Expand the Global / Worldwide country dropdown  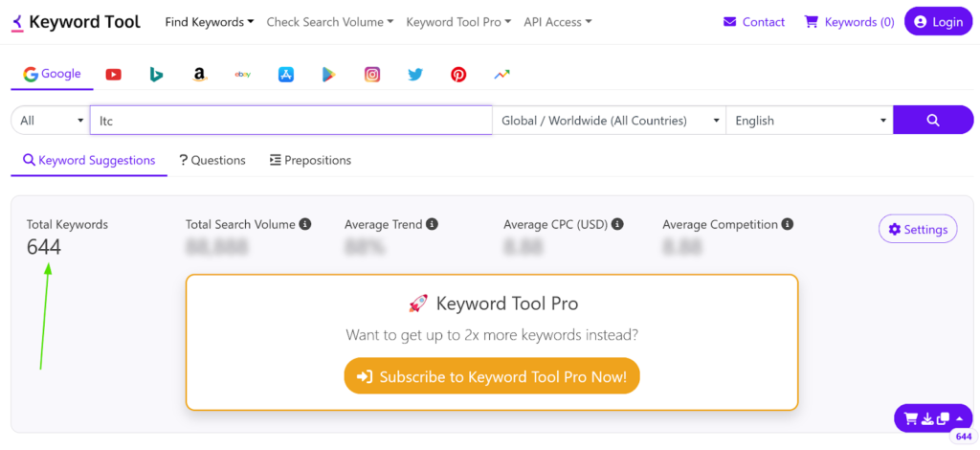tap(610, 121)
